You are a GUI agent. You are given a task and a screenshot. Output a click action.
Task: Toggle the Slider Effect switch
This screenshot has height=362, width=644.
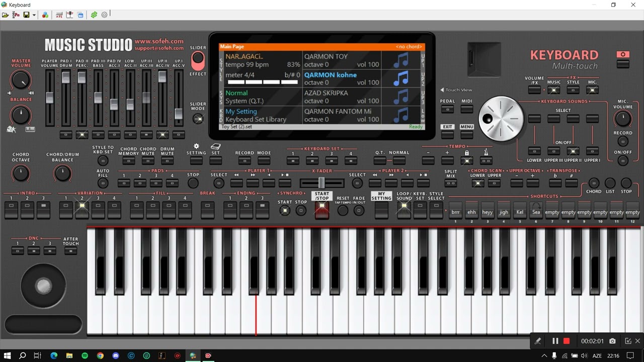click(198, 61)
